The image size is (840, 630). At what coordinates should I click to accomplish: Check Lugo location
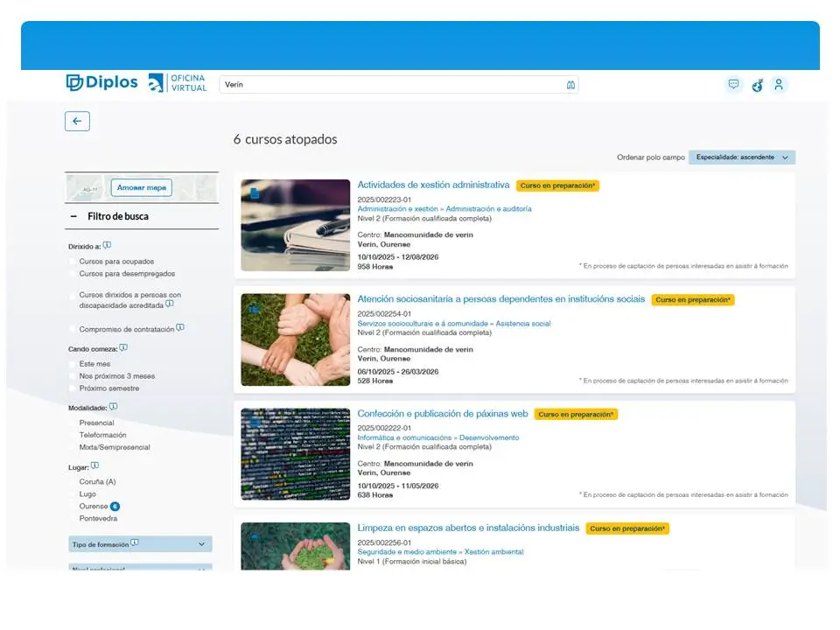pyautogui.click(x=73, y=493)
